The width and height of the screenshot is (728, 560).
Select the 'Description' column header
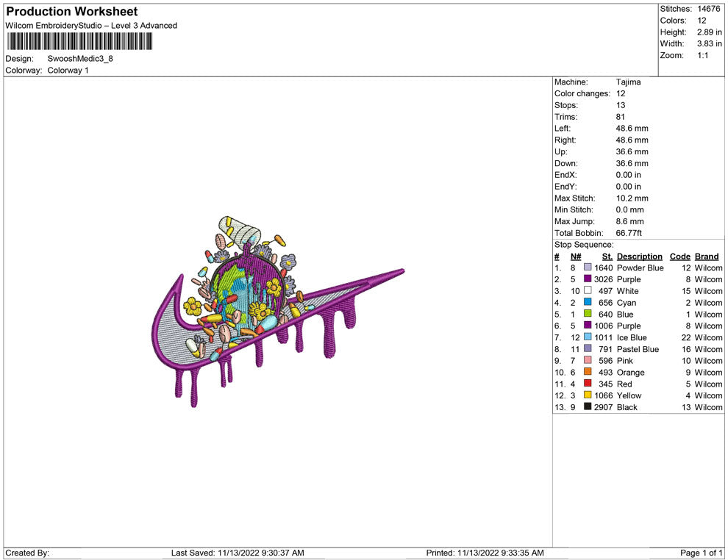[639, 256]
